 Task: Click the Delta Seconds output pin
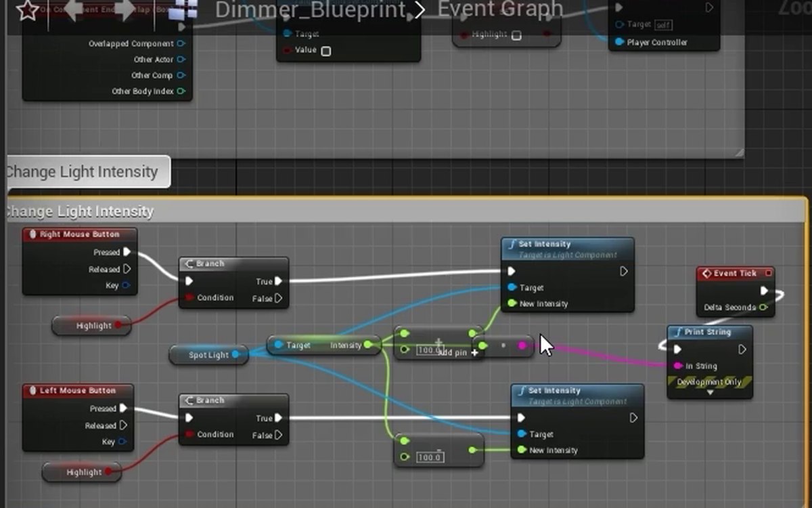(763, 307)
